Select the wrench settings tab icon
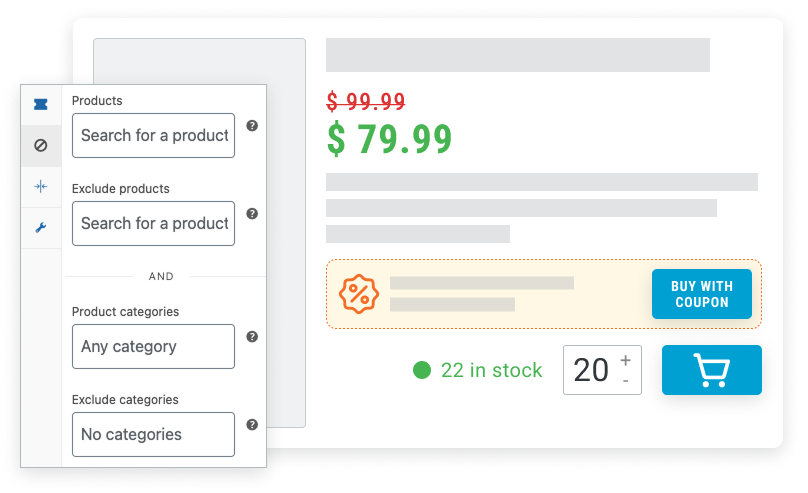The image size is (808, 493). point(41,227)
